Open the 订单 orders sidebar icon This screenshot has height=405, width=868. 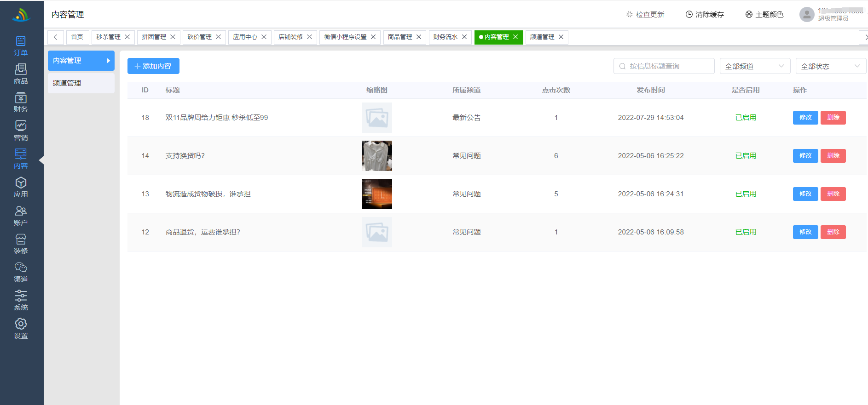pyautogui.click(x=21, y=46)
